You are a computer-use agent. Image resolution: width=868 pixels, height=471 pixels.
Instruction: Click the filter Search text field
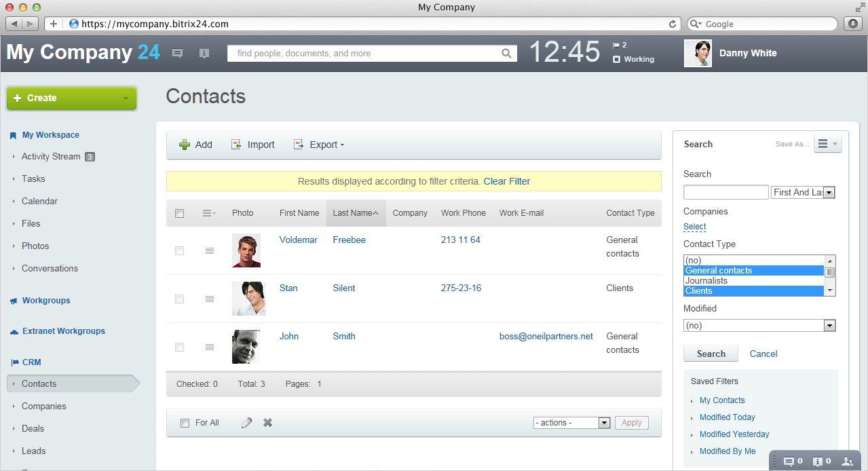tap(726, 193)
